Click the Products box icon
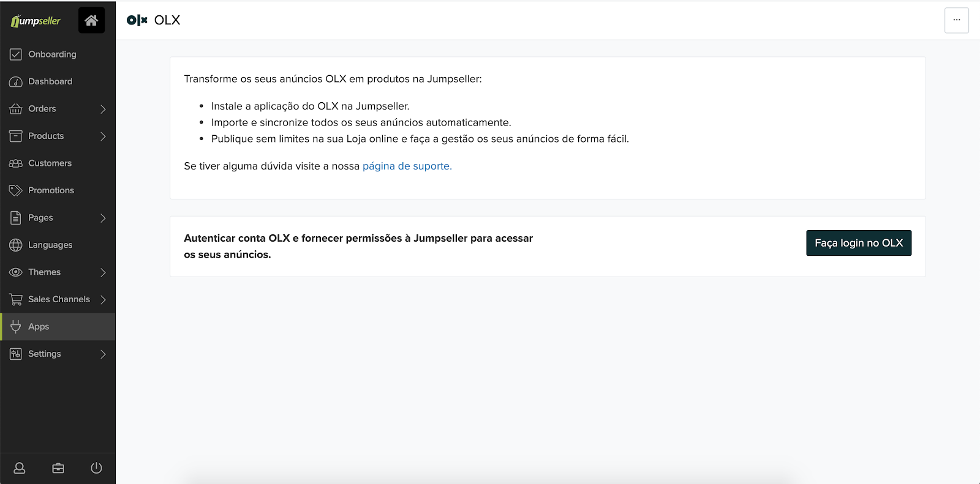Viewport: 980px width, 484px height. [x=16, y=136]
